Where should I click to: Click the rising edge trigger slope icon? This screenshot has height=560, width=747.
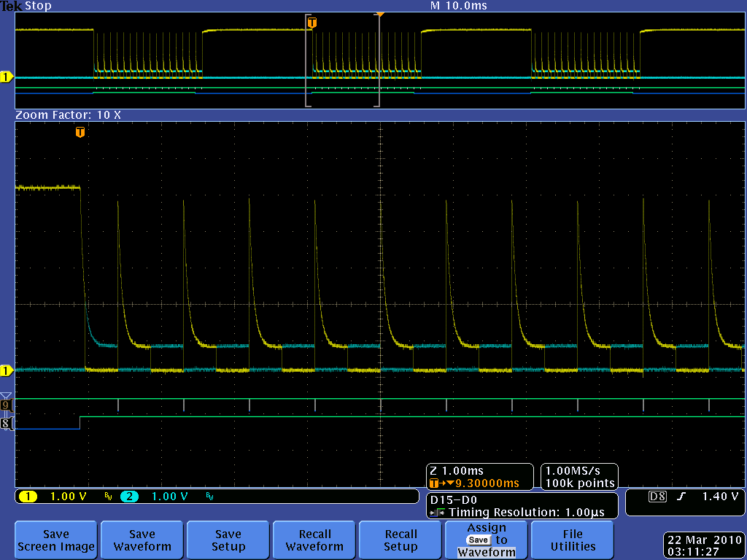coord(681,497)
